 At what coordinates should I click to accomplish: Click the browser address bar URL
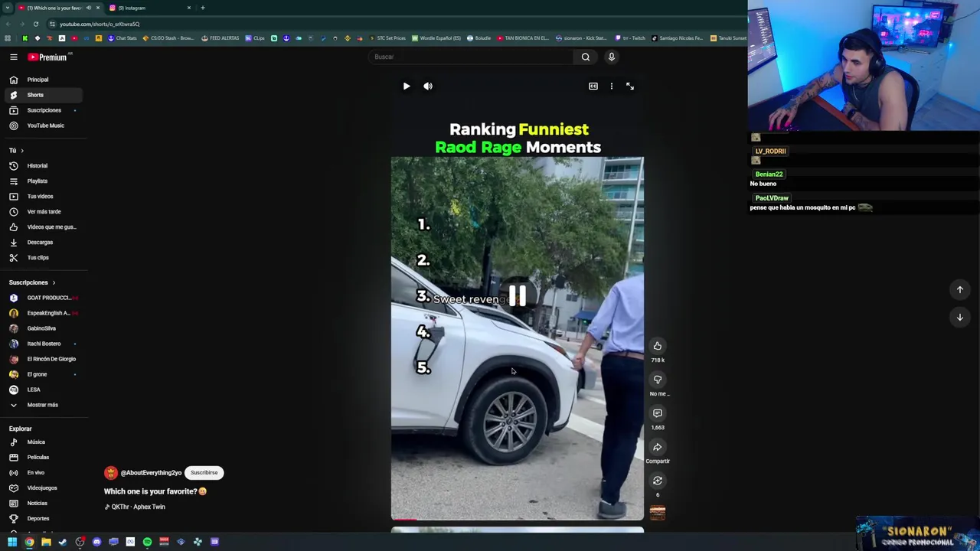(100, 24)
